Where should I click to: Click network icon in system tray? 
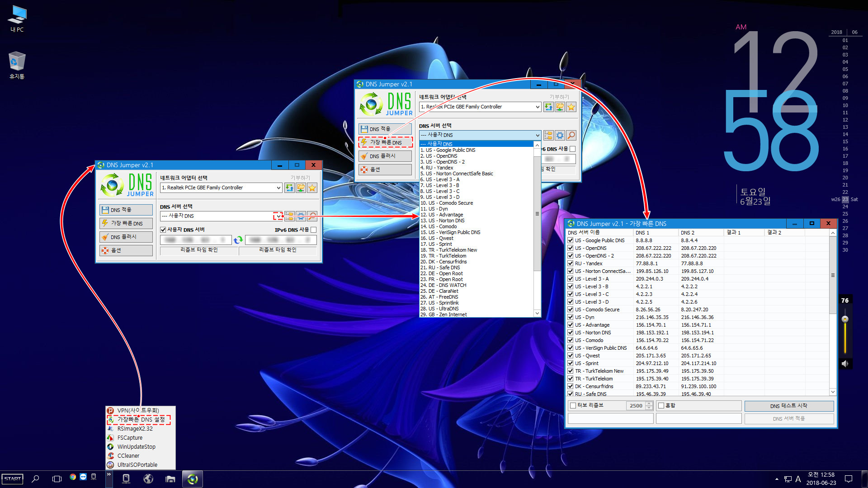[x=788, y=479]
